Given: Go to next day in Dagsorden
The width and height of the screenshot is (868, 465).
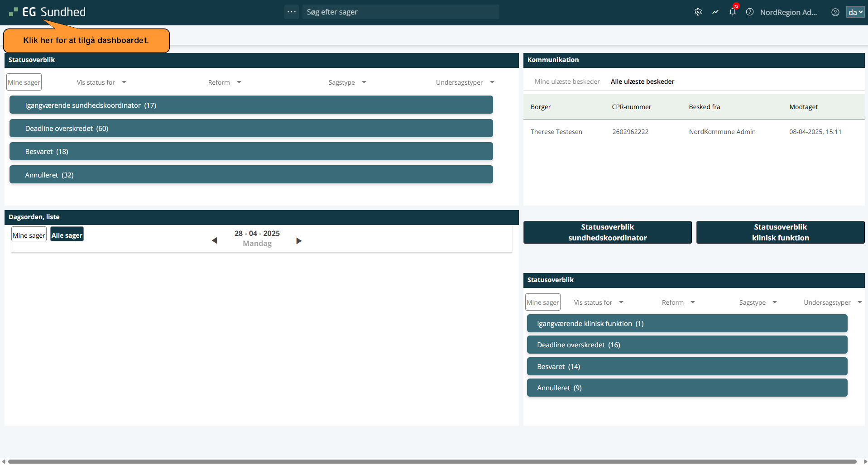Looking at the screenshot, I should (299, 240).
